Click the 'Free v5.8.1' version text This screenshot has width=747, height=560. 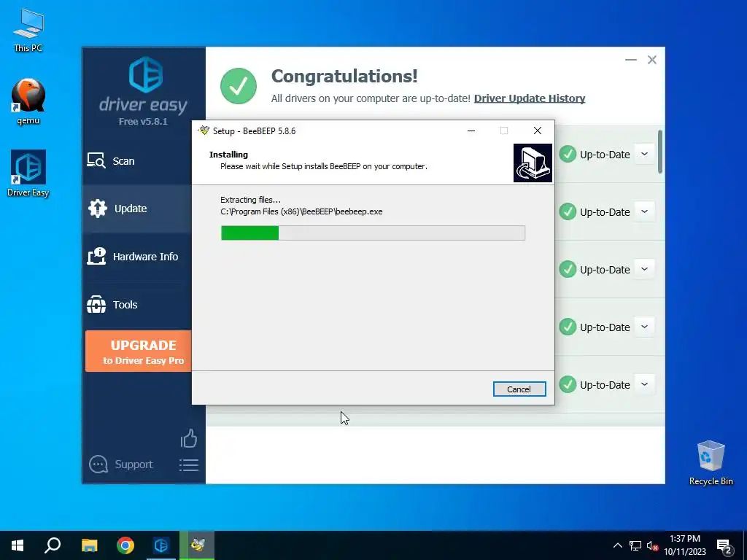click(x=144, y=122)
